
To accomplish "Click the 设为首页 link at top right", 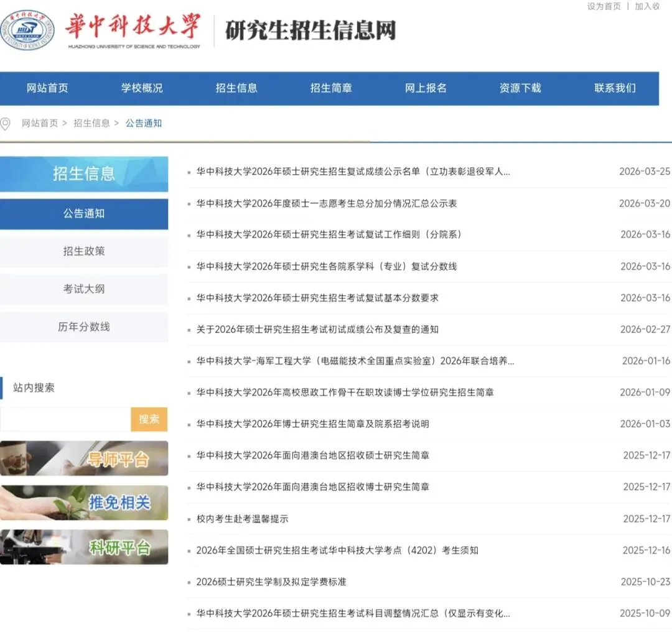I will (604, 6).
